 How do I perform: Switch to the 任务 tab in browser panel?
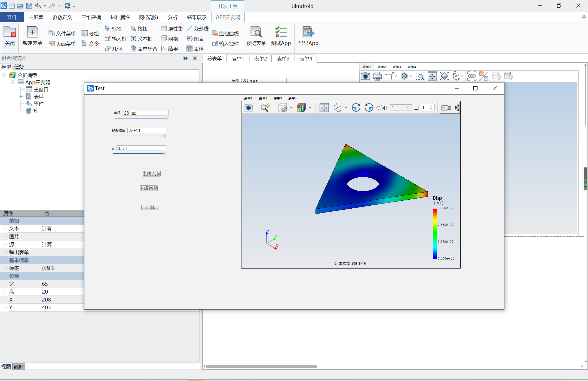[19, 66]
